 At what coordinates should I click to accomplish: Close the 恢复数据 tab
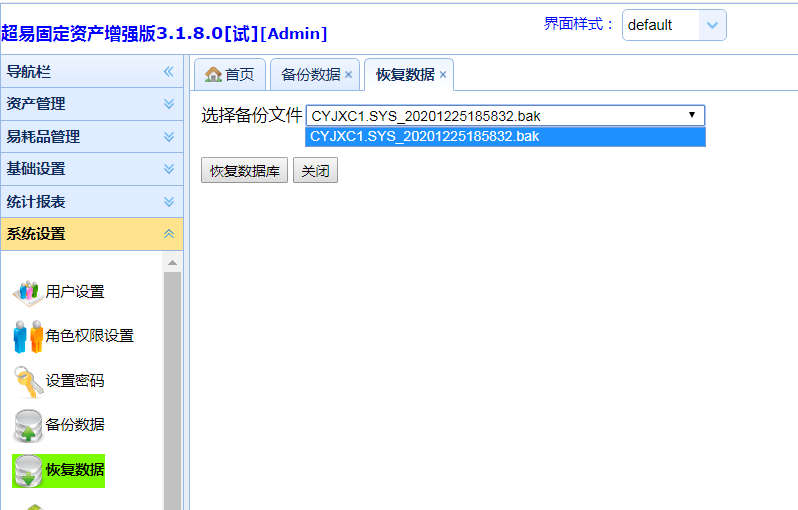coord(443,75)
